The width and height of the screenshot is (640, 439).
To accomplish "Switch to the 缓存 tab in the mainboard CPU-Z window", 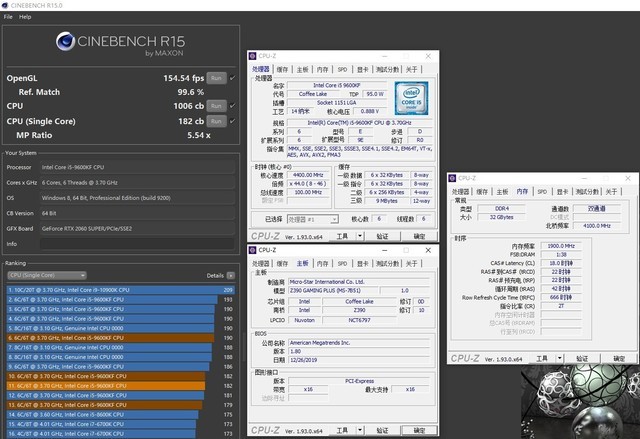I will pyautogui.click(x=282, y=264).
